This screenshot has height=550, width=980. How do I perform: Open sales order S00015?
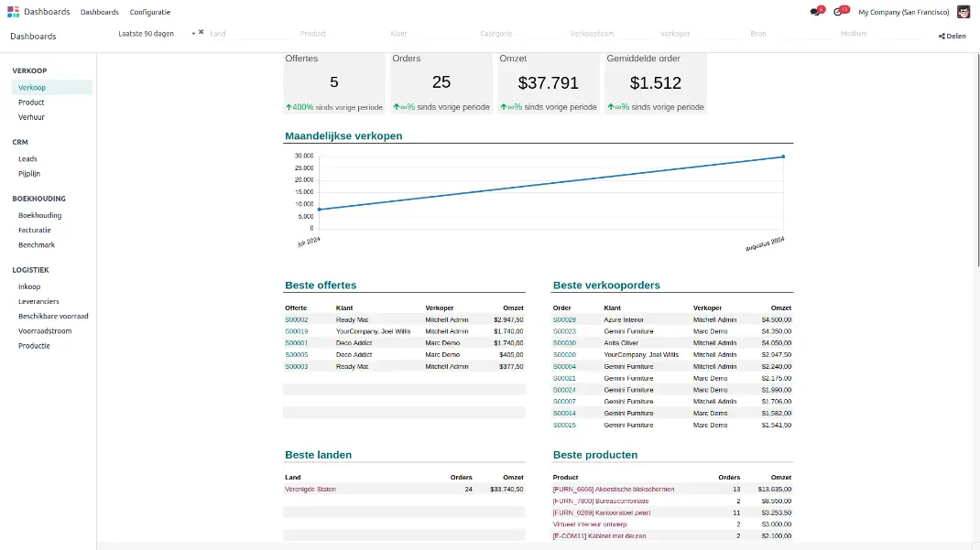tap(564, 426)
